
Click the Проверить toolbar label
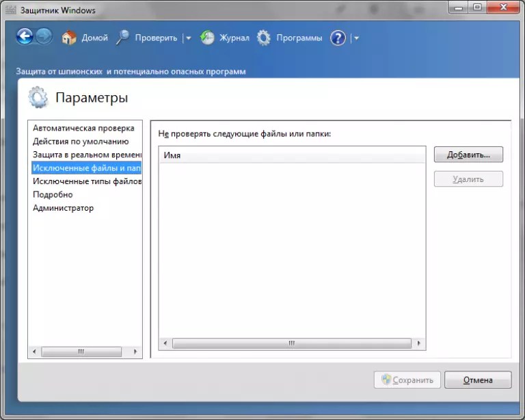click(x=156, y=38)
